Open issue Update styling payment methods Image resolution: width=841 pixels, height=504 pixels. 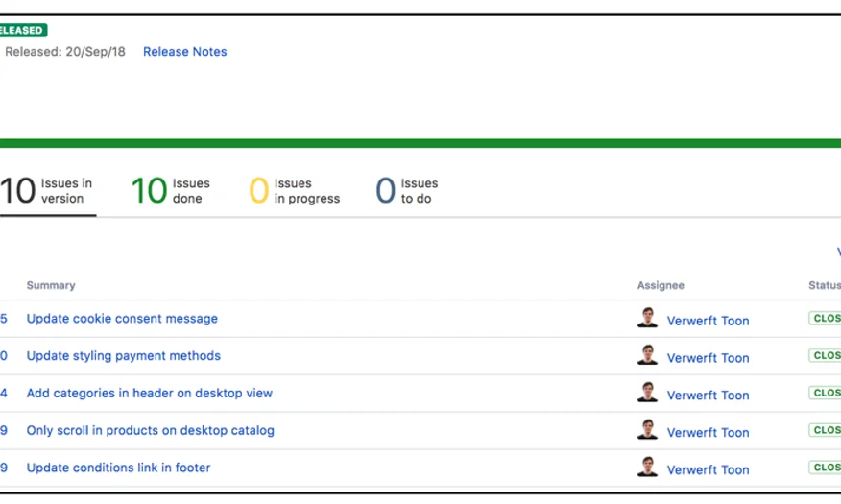click(x=123, y=356)
